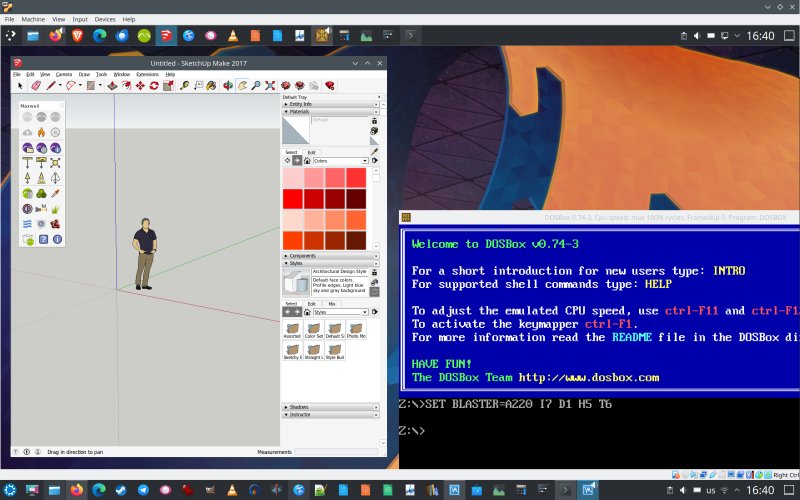Open SketchUp Draw menu
Screen dimensions: 800x500
84,74
